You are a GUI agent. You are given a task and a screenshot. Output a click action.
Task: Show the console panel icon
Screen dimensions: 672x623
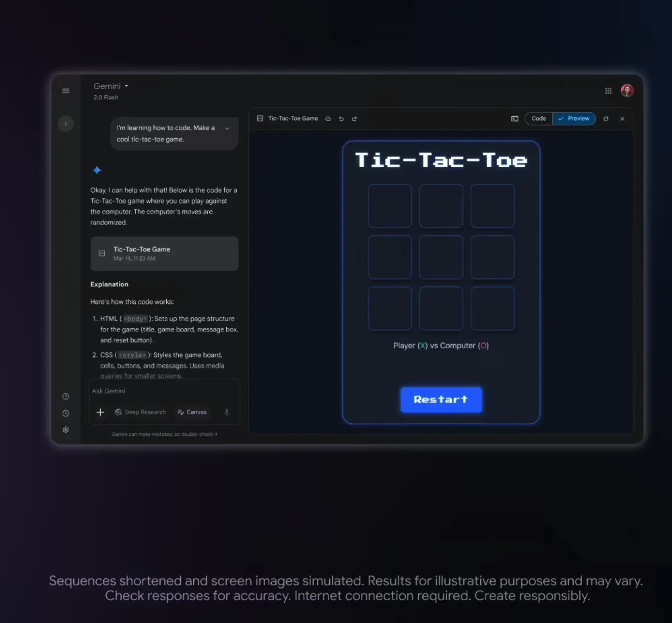coord(515,119)
